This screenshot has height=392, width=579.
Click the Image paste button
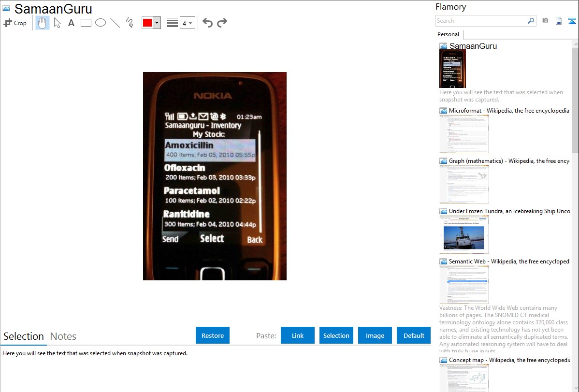(375, 335)
